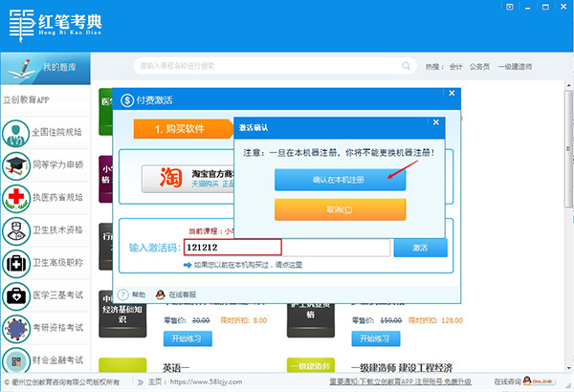The width and height of the screenshot is (574, 392).
Task: Click the 英语一 course title
Action: (x=176, y=368)
